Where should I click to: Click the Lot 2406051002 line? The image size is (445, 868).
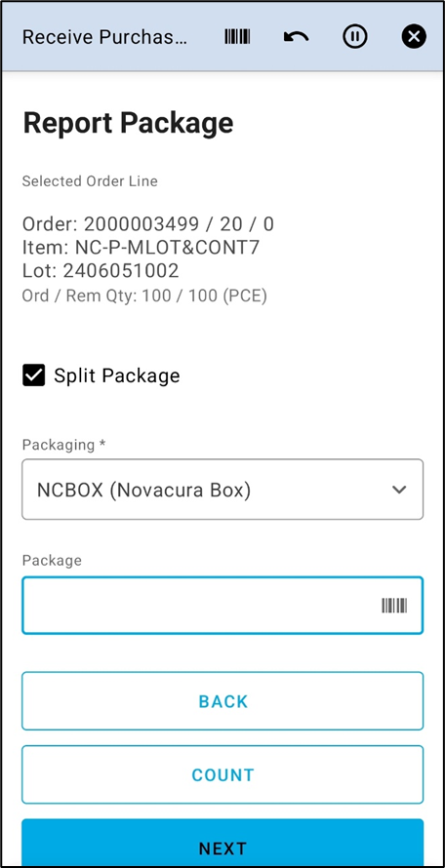pyautogui.click(x=101, y=271)
